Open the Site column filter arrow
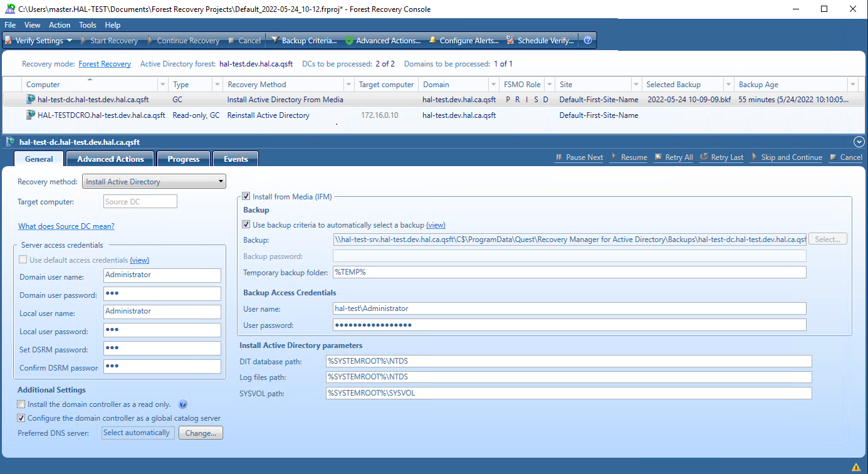This screenshot has height=474, width=868. [x=636, y=85]
